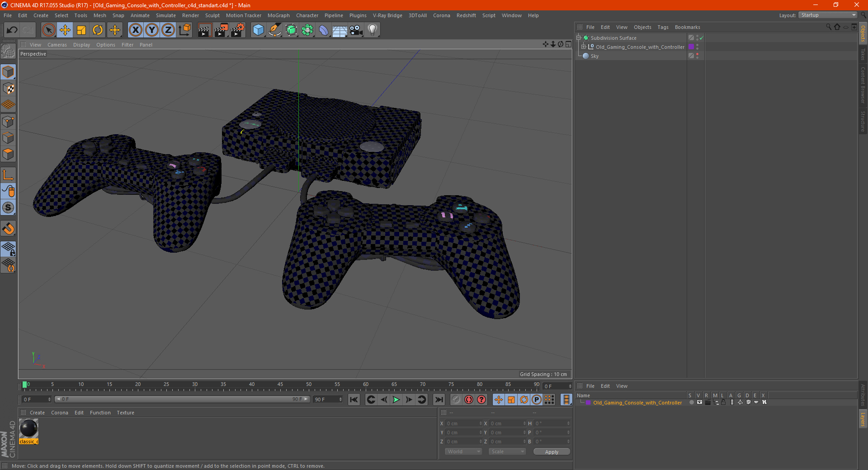Open the Objects panel Tags menu
The image size is (868, 470).
click(663, 27)
